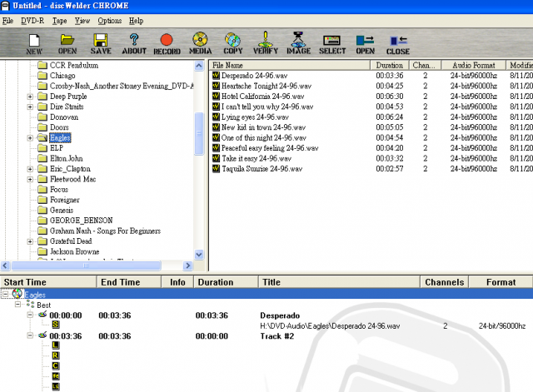This screenshot has width=533, height=392.
Task: Open the Tape menu
Action: (59, 21)
